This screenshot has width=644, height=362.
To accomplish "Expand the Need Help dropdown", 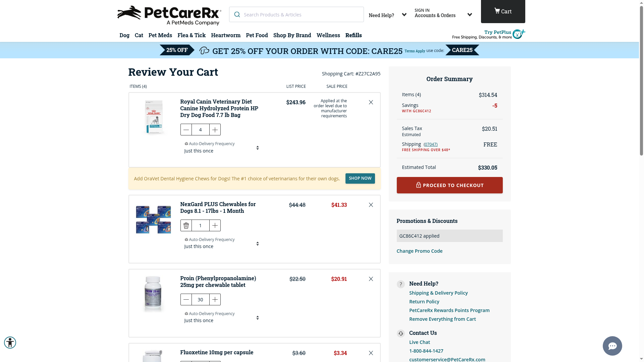I will [387, 15].
